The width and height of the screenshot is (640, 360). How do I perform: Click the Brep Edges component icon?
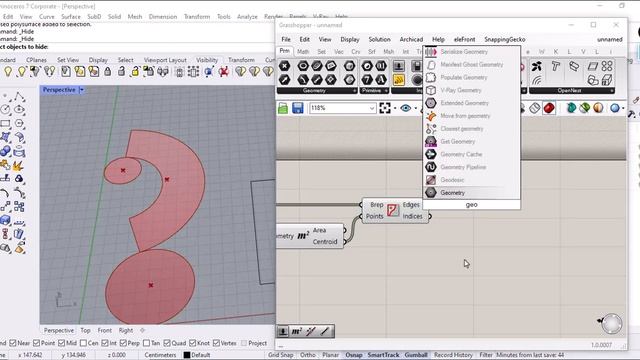(x=393, y=210)
